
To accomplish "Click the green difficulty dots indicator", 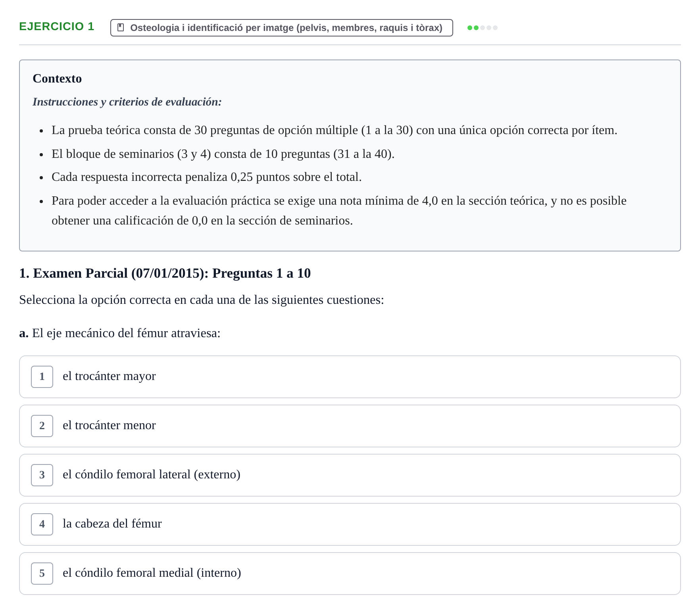I will click(482, 28).
